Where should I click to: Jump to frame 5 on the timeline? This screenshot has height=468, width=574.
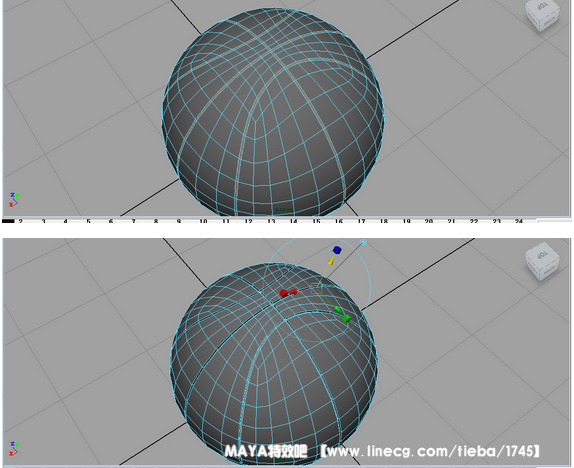(88, 221)
